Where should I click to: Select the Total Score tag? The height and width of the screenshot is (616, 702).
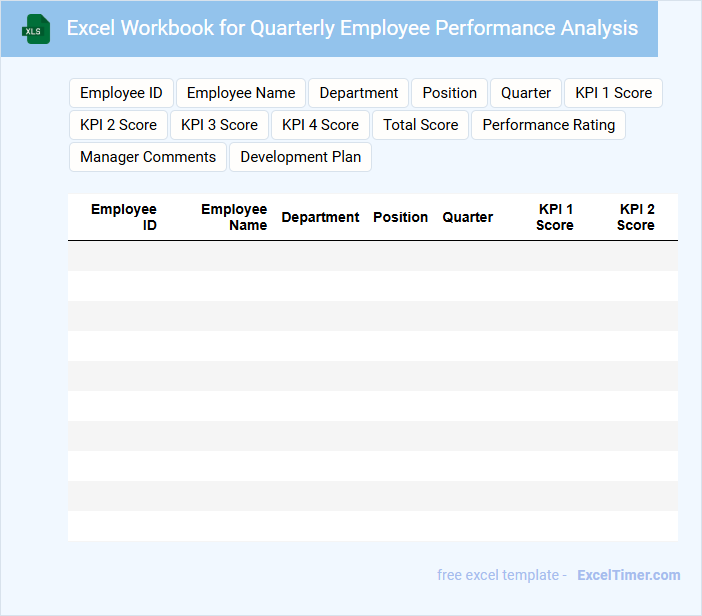(420, 125)
